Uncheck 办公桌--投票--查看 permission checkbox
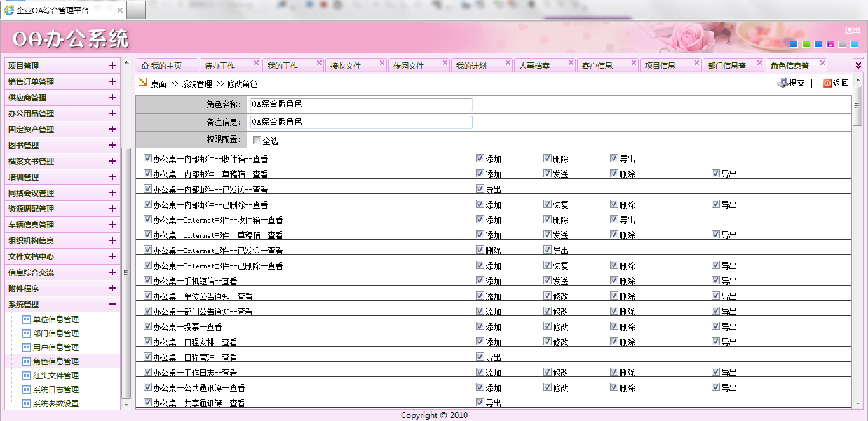This screenshot has width=868, height=421. coord(148,326)
